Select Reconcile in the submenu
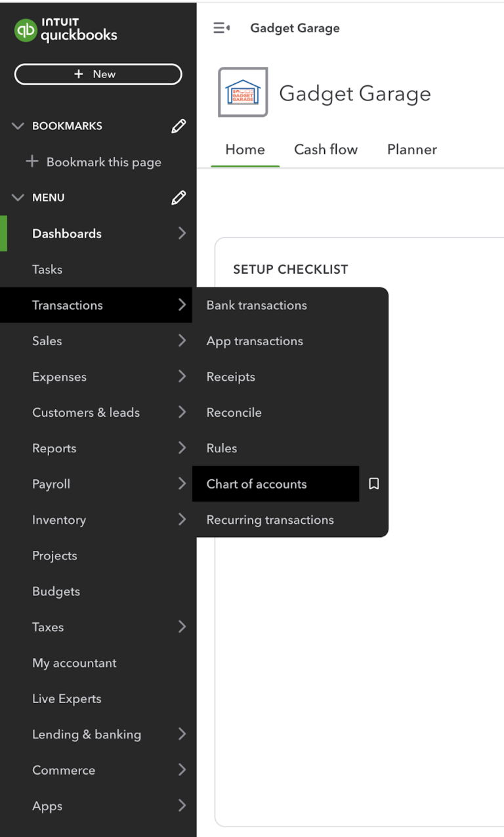Viewport: 504px width, 837px height. point(234,412)
